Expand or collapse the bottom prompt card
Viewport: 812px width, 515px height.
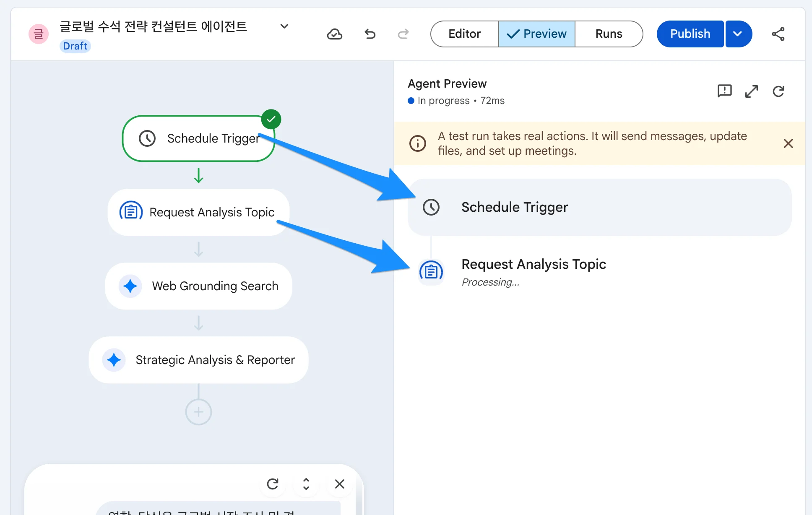pos(306,484)
